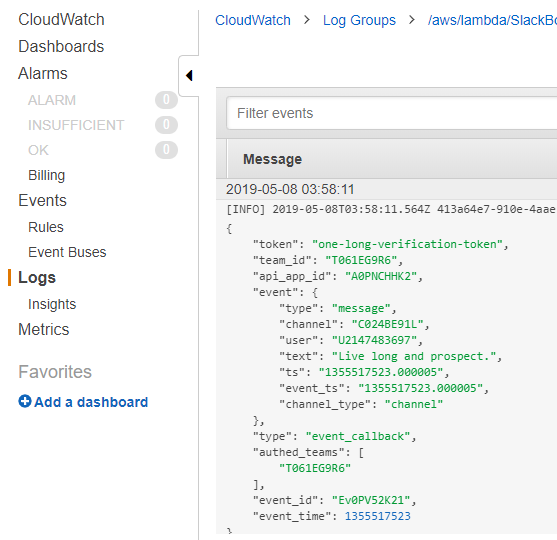Select Alarms in the navigation

point(43,74)
